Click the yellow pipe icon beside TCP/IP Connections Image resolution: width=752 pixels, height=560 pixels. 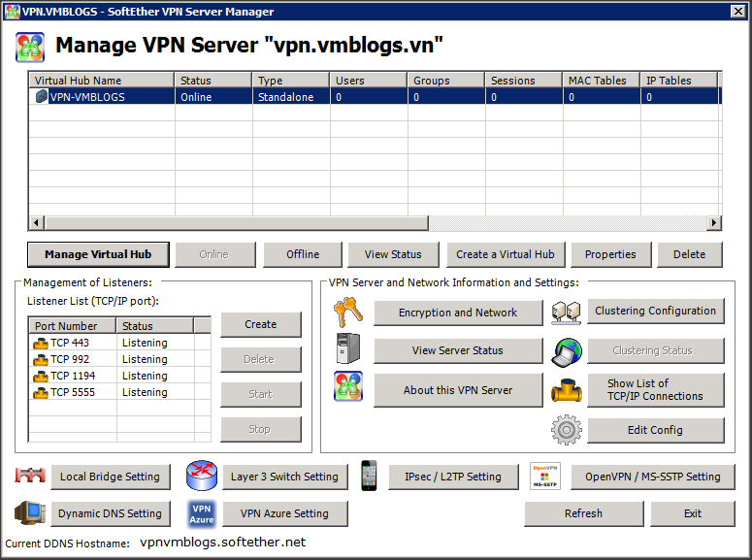[x=565, y=390]
